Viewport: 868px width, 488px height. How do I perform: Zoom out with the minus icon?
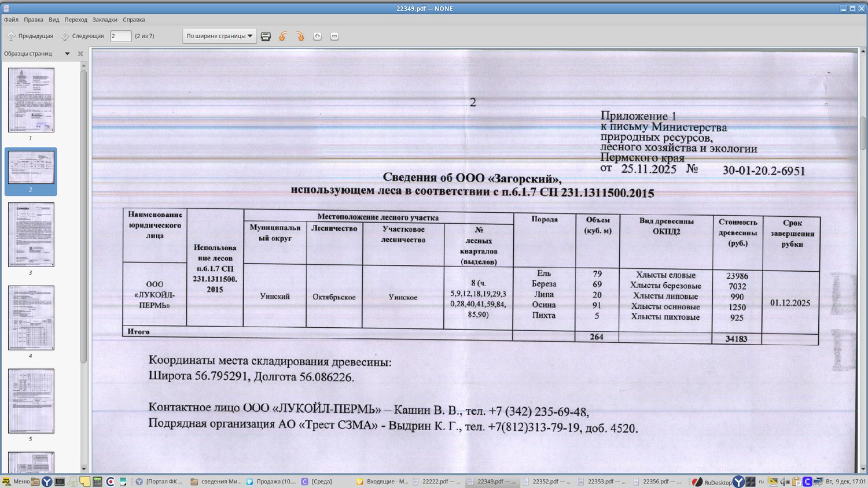tap(334, 36)
